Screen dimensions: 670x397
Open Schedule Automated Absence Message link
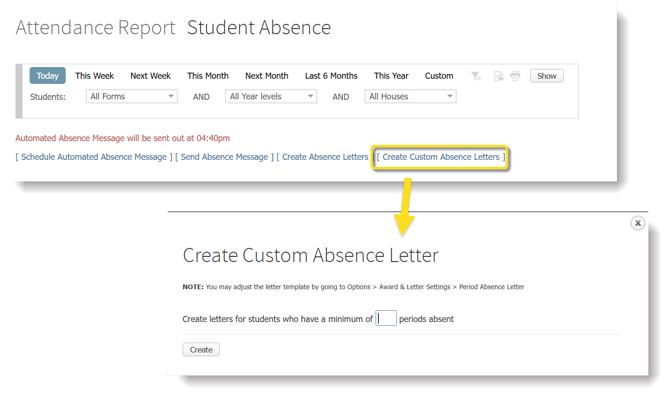[94, 157]
